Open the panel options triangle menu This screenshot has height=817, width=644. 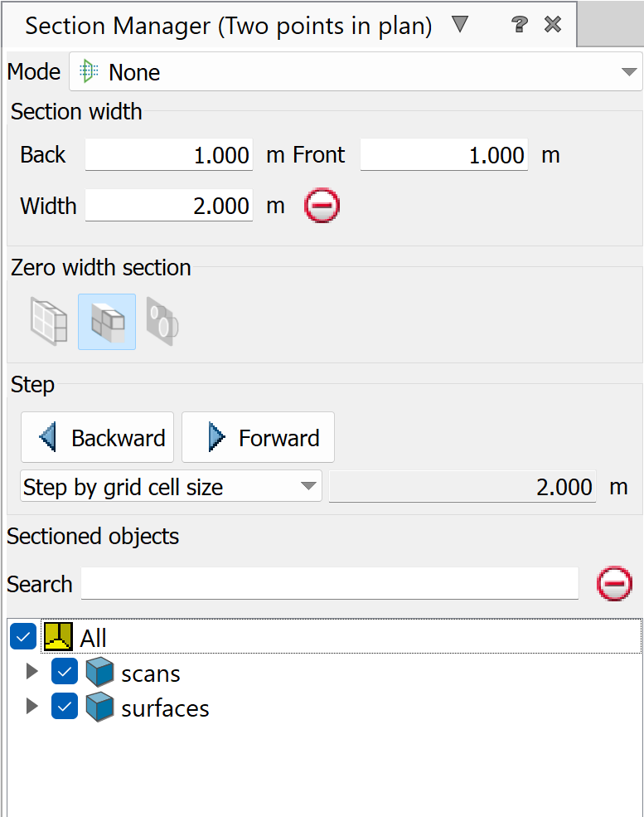coord(461,25)
